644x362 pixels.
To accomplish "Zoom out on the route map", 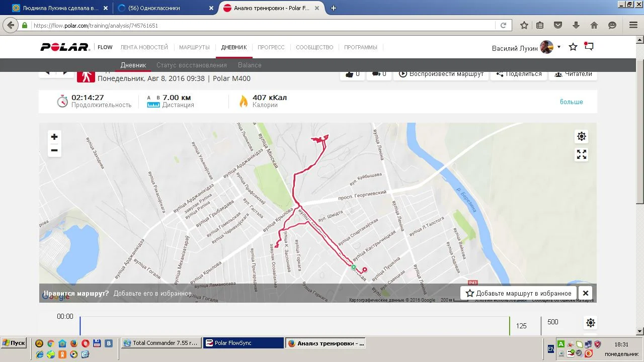I will pos(54,150).
